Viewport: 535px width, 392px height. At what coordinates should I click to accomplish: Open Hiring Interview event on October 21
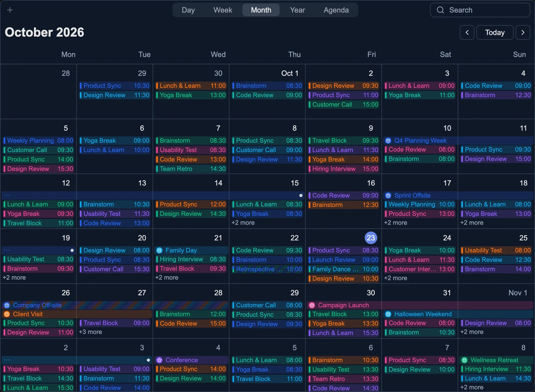(x=191, y=259)
